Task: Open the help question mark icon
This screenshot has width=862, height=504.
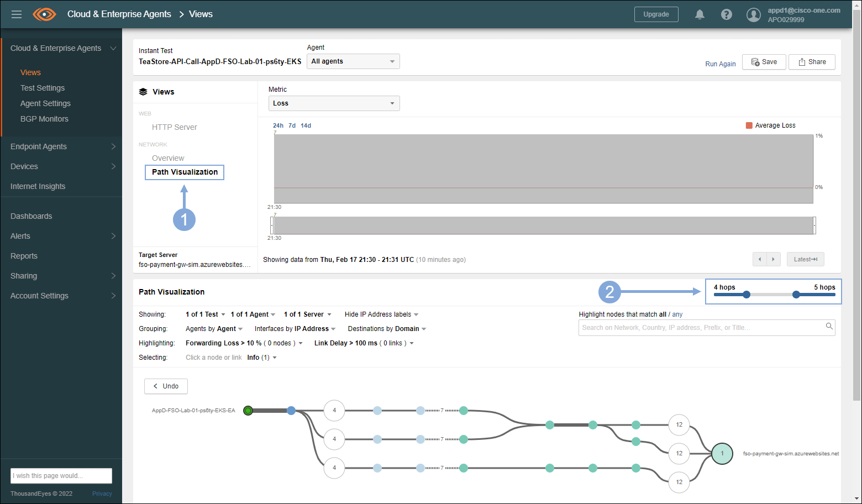Action: point(727,14)
